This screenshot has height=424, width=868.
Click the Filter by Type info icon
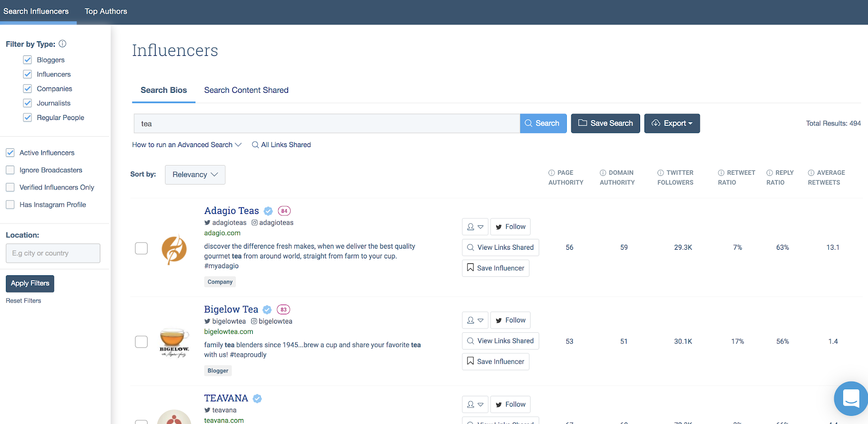(62, 43)
